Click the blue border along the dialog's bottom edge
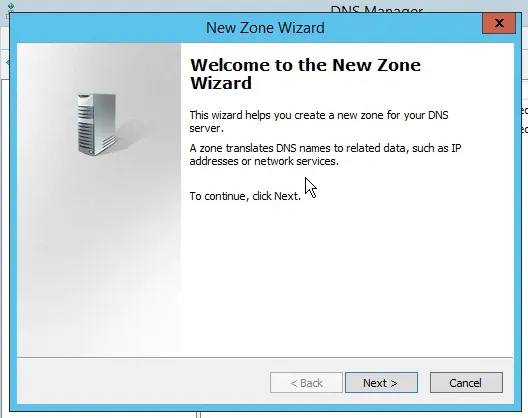Screen dimensions: 528x418 [x=265, y=407]
